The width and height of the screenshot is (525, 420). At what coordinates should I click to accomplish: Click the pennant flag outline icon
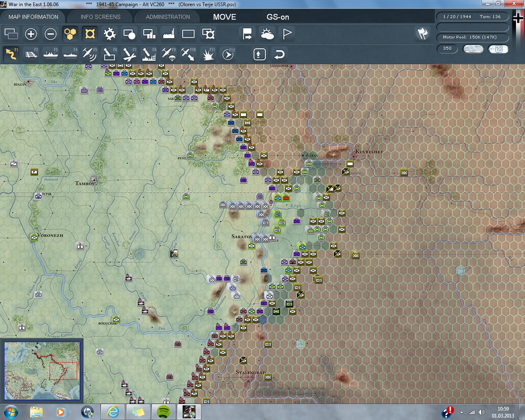tap(287, 34)
